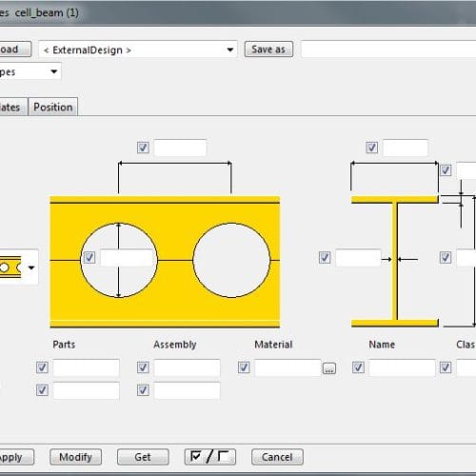The height and width of the screenshot is (476, 476).
Task: Click the first Parts input field
Action: coord(87,367)
